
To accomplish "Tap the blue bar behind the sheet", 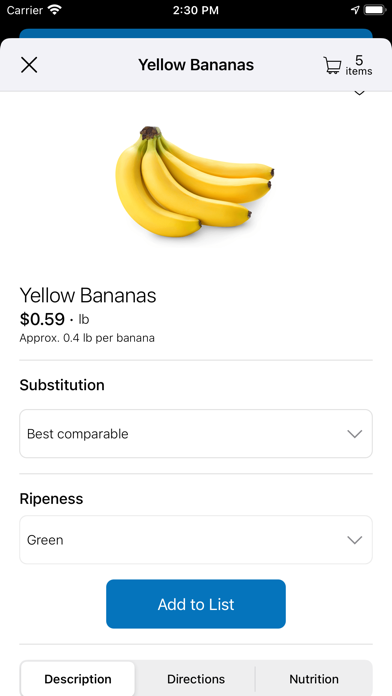I will (x=196, y=33).
